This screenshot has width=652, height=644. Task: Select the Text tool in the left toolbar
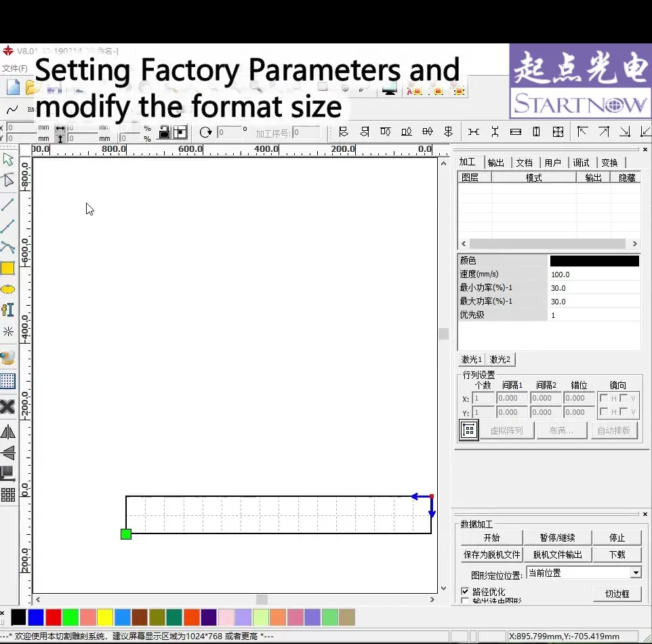(x=8, y=310)
